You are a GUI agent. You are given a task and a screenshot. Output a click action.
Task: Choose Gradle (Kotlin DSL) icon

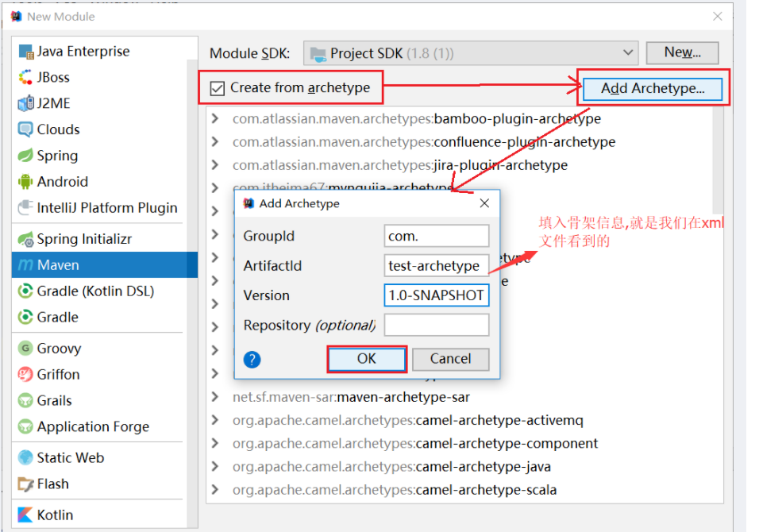(25, 291)
